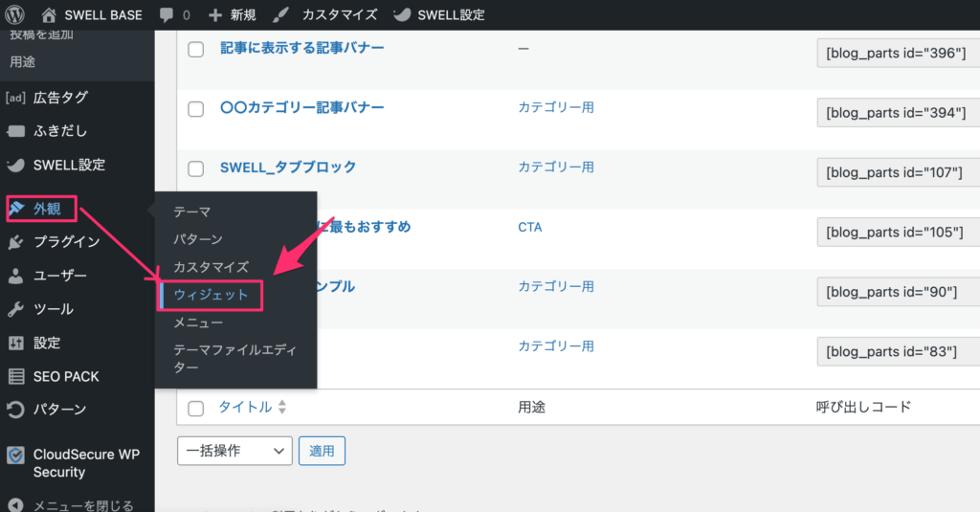Collapse sidebar with メニューを閉じる
This screenshot has height=512, width=980.
pyautogui.click(x=82, y=504)
